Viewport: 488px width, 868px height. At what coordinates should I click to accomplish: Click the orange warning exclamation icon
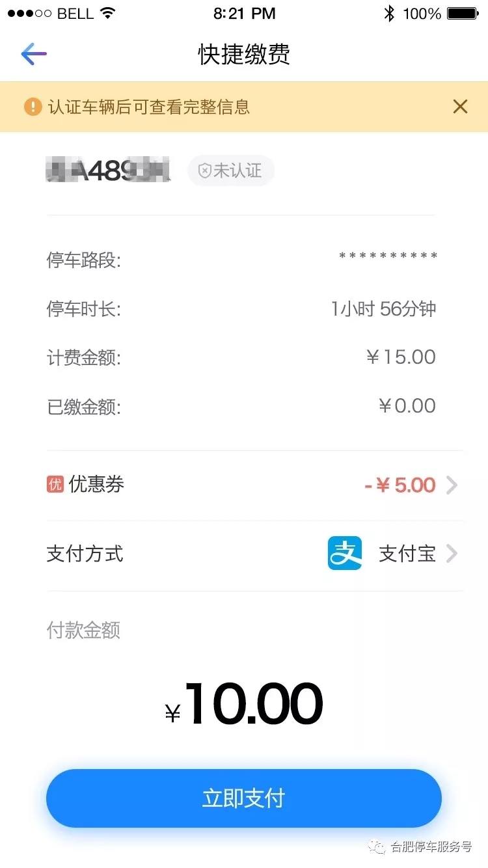pyautogui.click(x=33, y=107)
